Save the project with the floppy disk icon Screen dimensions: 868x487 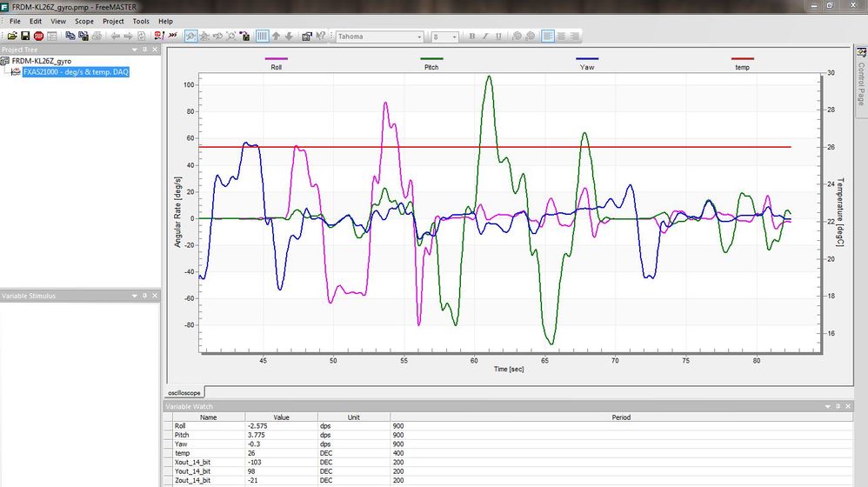[25, 36]
